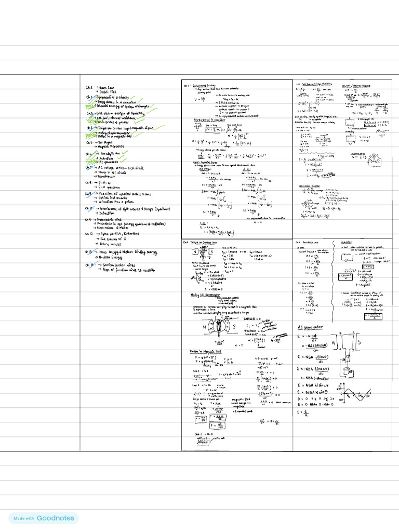Select "Energy stored in a capacitor" line
This screenshot has width=399, height=532.
click(116, 102)
